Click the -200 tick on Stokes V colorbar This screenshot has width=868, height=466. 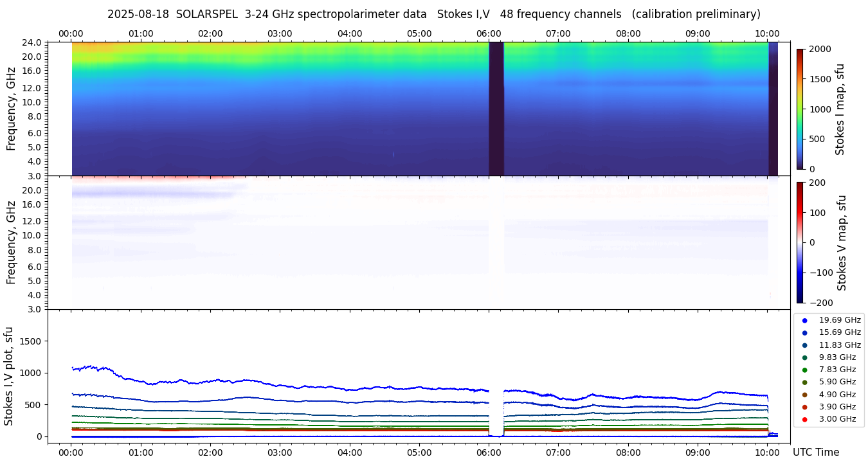pos(820,303)
